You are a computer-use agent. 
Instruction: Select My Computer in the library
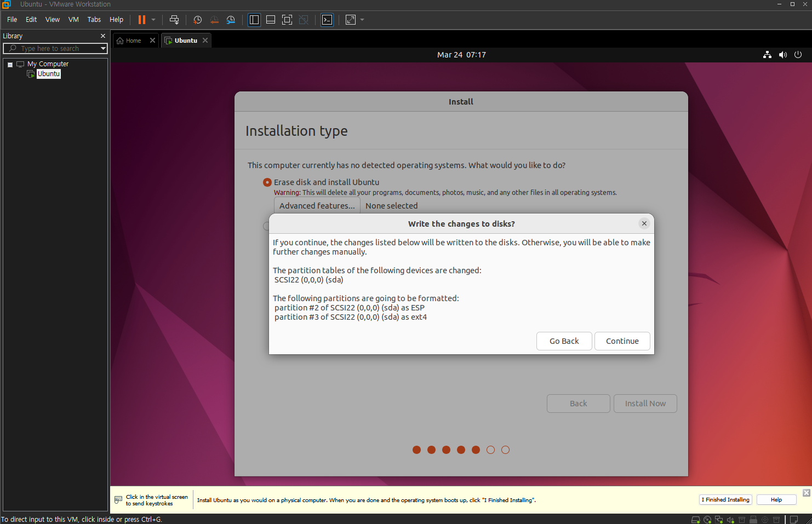48,64
